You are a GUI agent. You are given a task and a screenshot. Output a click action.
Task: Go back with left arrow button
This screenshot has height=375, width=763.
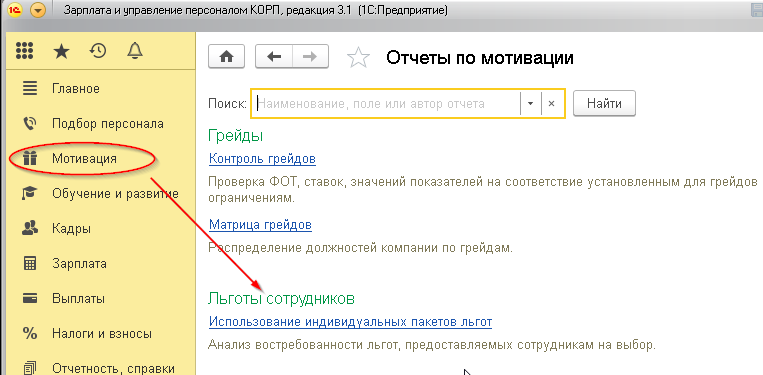pos(274,57)
